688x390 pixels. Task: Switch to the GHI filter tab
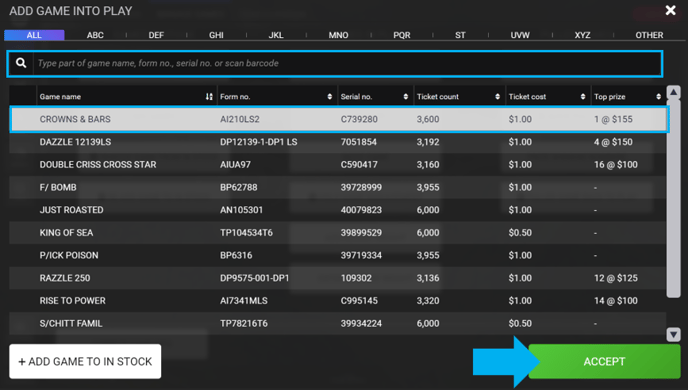216,35
